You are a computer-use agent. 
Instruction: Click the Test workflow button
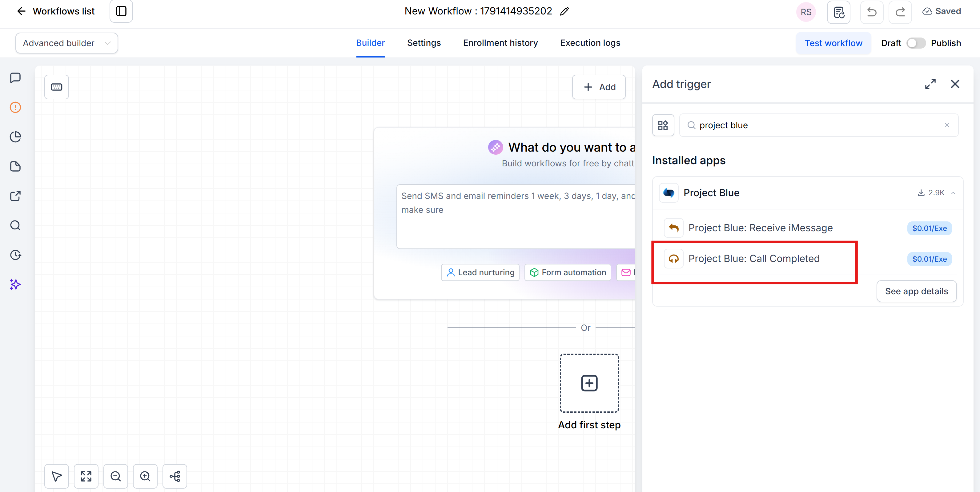tap(833, 43)
